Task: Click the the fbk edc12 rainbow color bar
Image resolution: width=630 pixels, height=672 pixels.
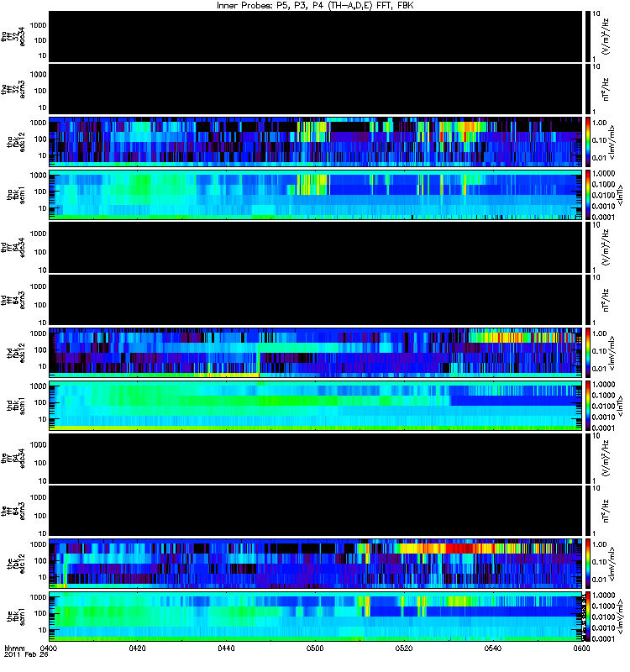Action: [x=587, y=564]
